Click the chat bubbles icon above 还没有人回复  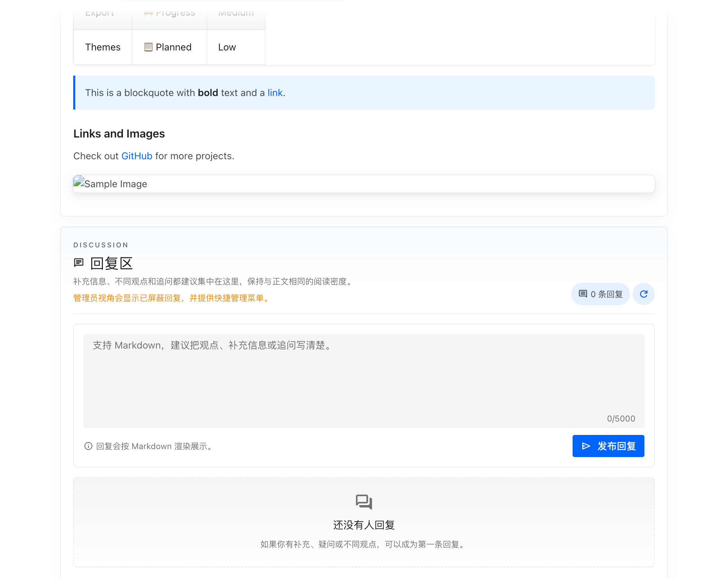(x=363, y=502)
